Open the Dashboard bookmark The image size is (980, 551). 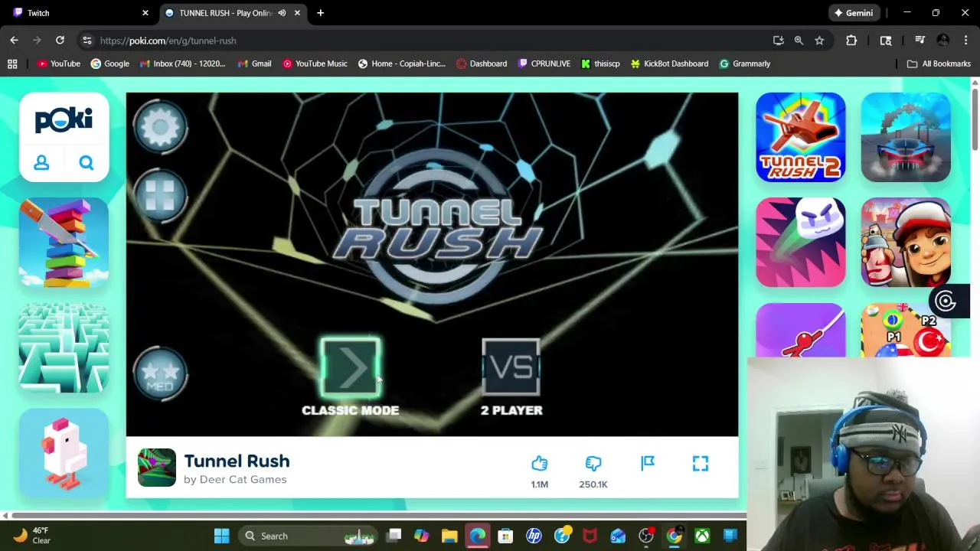pos(482,64)
